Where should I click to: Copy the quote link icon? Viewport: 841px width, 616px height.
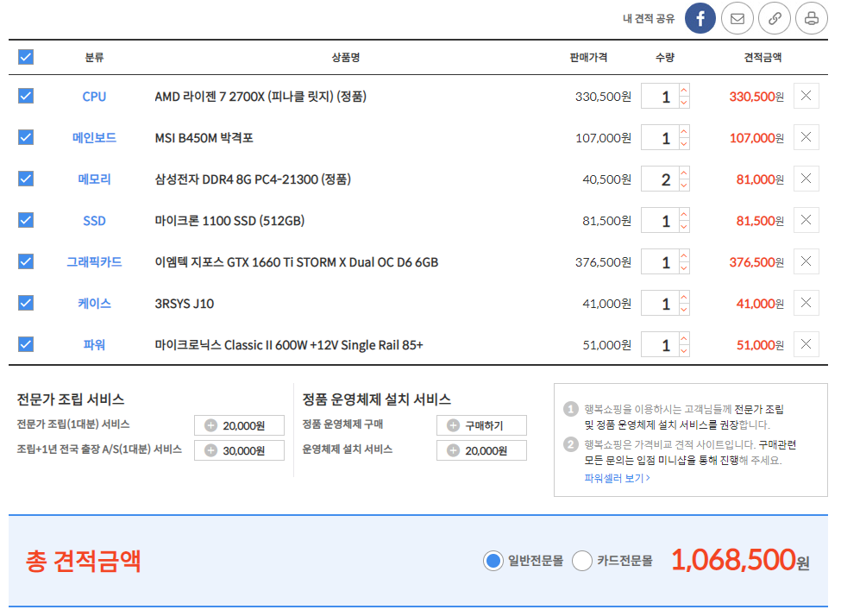point(775,18)
